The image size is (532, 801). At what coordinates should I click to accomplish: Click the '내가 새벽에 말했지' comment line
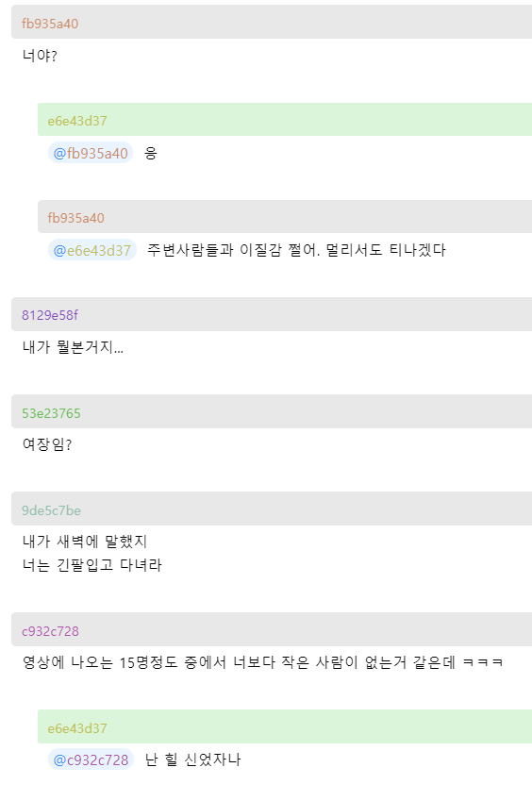[x=85, y=542]
